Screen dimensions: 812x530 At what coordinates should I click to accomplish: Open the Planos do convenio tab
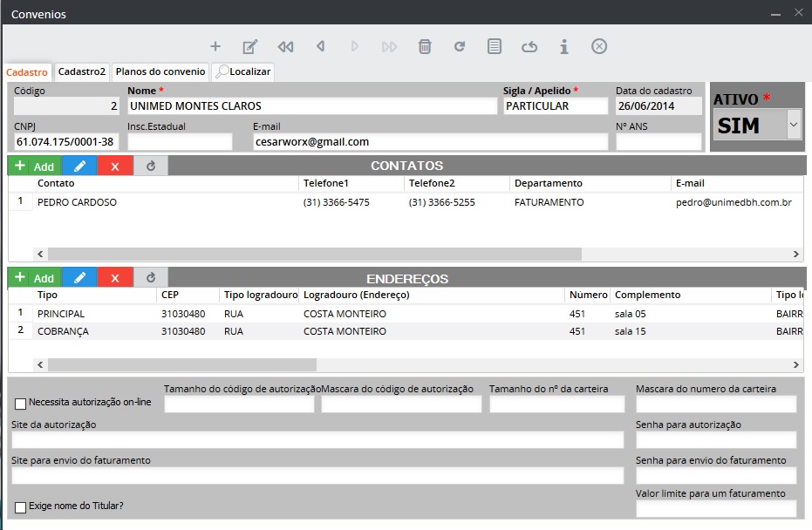tap(160, 71)
